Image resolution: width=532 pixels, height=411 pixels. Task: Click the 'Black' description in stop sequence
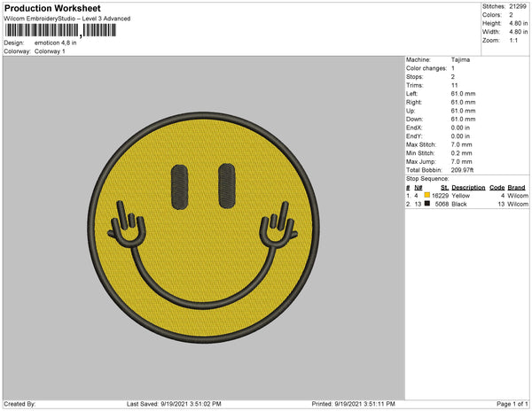459,204
